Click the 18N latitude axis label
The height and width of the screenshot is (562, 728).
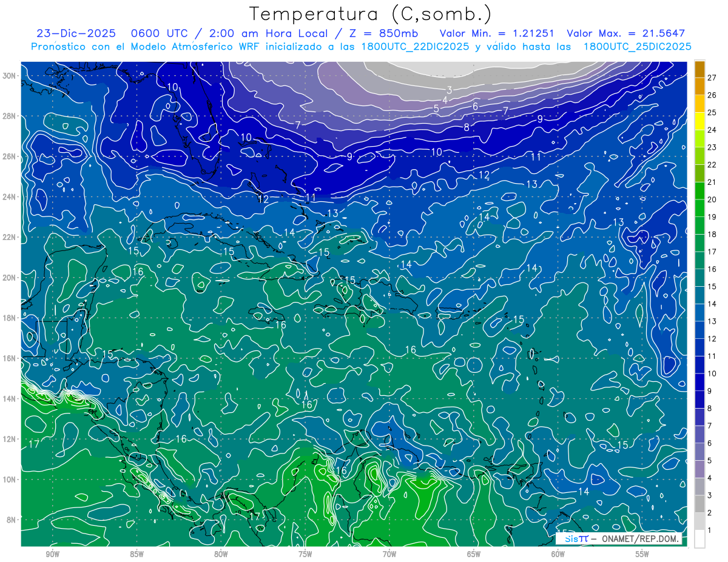tap(8, 318)
